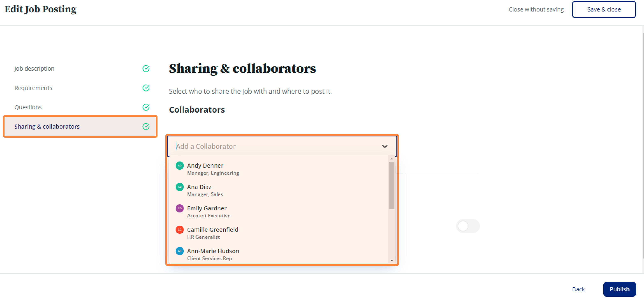This screenshot has height=300, width=644.
Task: Click the Questions completed checkmark icon
Action: point(146,107)
